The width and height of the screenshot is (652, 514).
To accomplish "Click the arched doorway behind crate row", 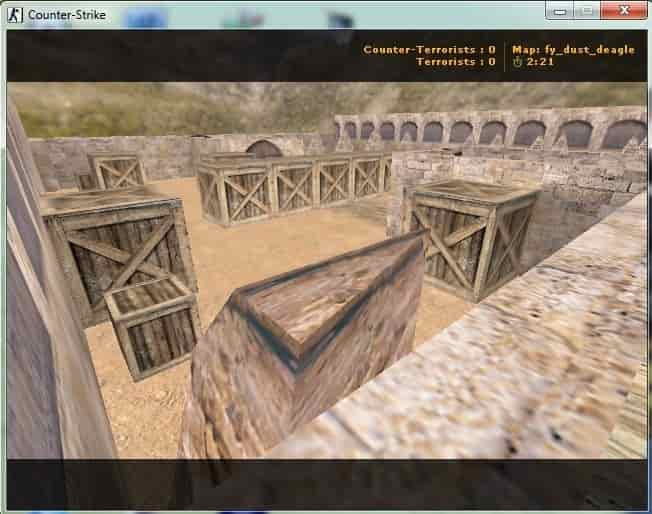I will click(x=262, y=149).
